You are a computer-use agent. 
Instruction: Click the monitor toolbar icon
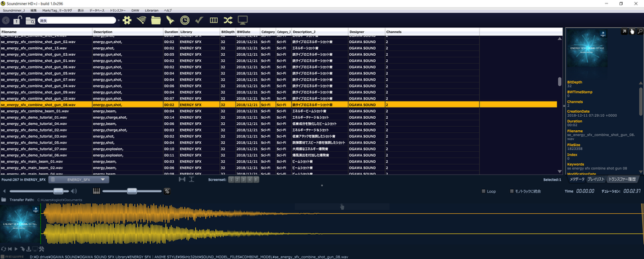pyautogui.click(x=243, y=20)
